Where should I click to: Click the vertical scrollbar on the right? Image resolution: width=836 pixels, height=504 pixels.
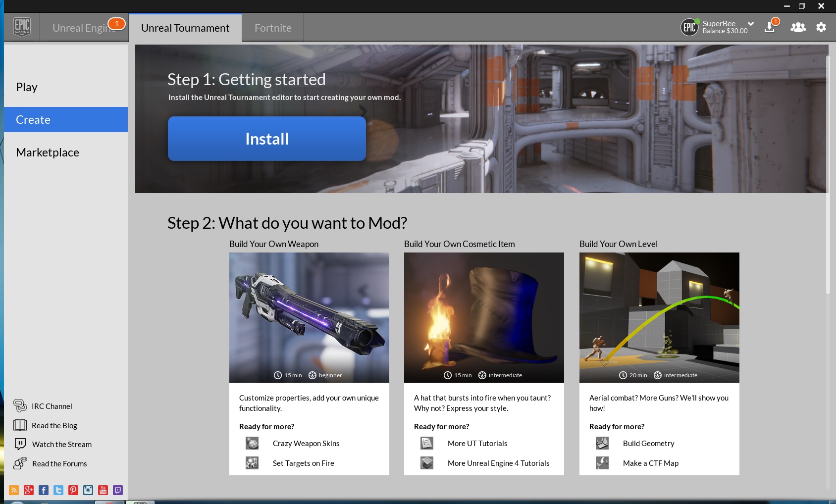click(828, 174)
